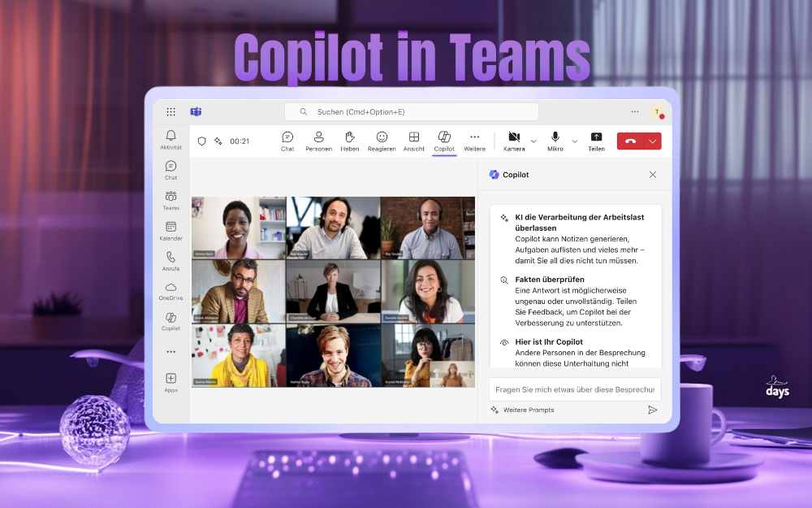
Task: Show more apps via sidebar ellipsis
Action: [171, 351]
